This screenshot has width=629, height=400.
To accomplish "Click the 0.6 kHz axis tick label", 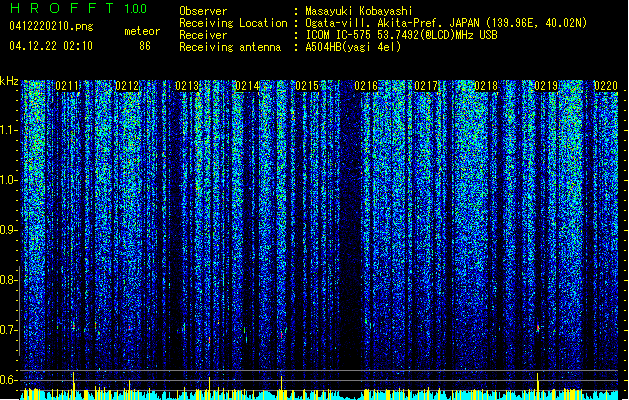I will (x=9, y=380).
